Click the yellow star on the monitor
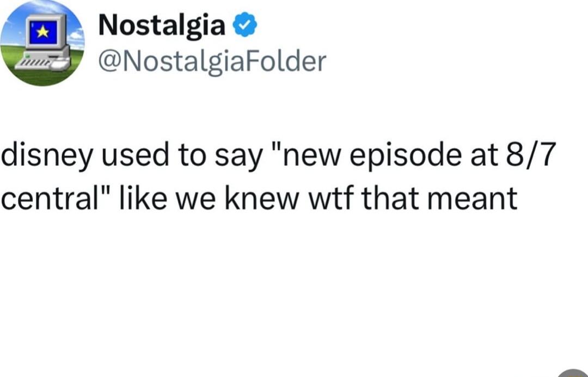This screenshot has width=588, height=377. (x=43, y=32)
